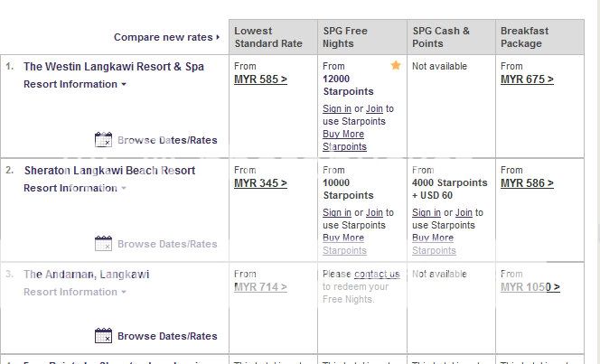Open the MYR 586 Sheraton breakfast package
This screenshot has width=600, height=364.
(x=527, y=183)
